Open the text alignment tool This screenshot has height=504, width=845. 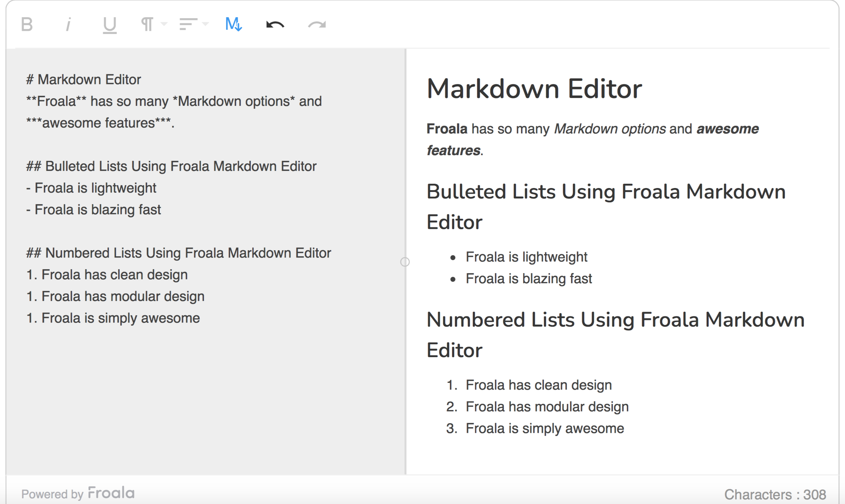coord(189,24)
